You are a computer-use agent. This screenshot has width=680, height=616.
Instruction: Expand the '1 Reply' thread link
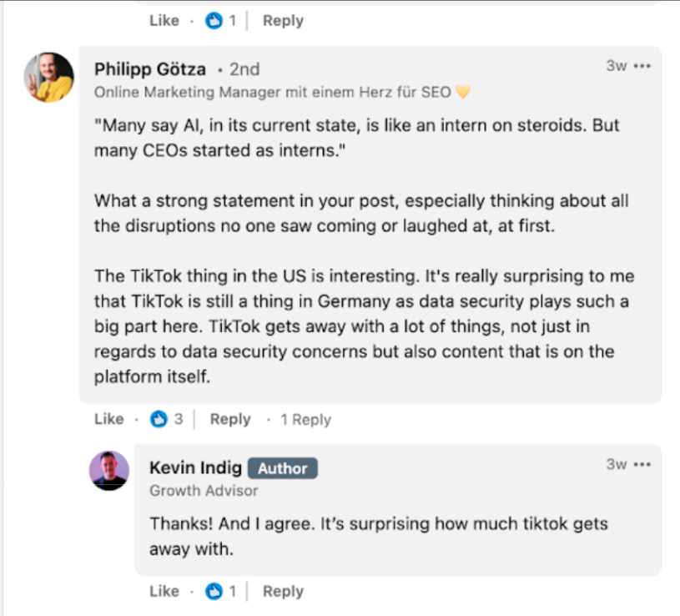click(x=305, y=420)
